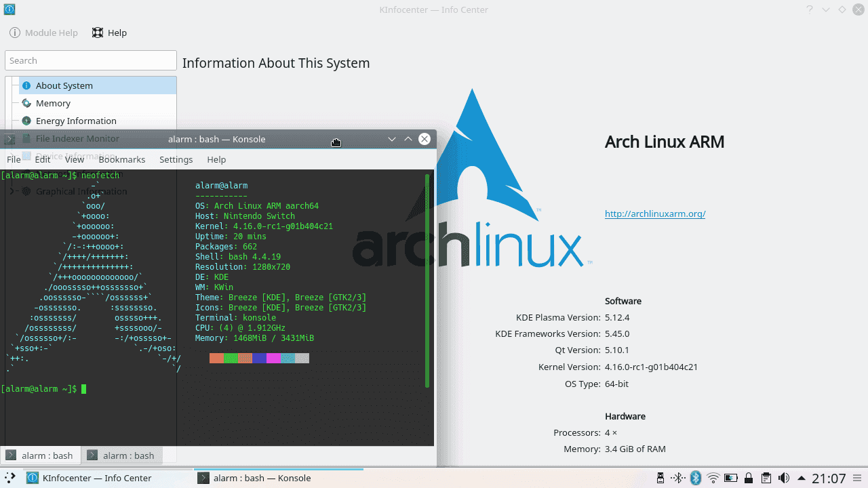
Task: Open the application launcher in the panel
Action: pos(9,478)
